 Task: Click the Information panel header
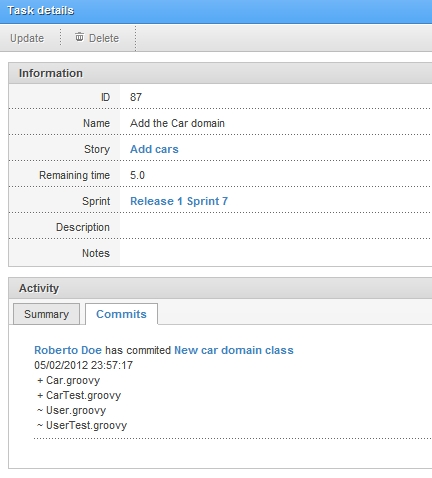tap(220, 73)
